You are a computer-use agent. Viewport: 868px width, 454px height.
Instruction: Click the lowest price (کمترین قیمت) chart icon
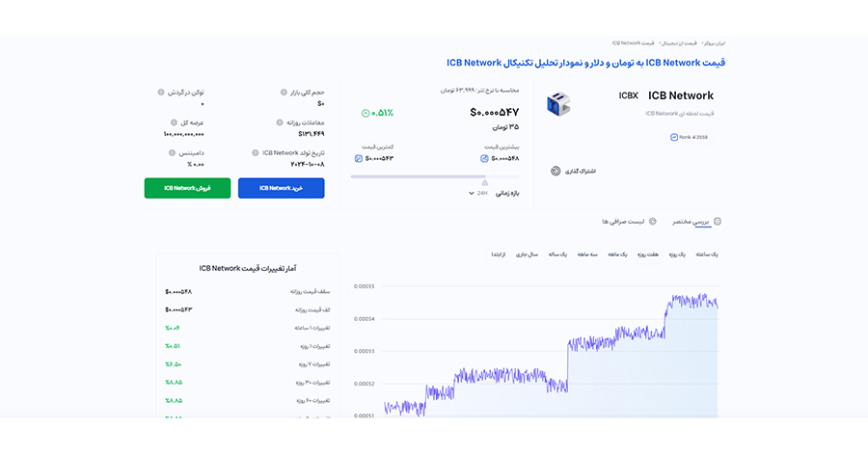tap(358, 159)
